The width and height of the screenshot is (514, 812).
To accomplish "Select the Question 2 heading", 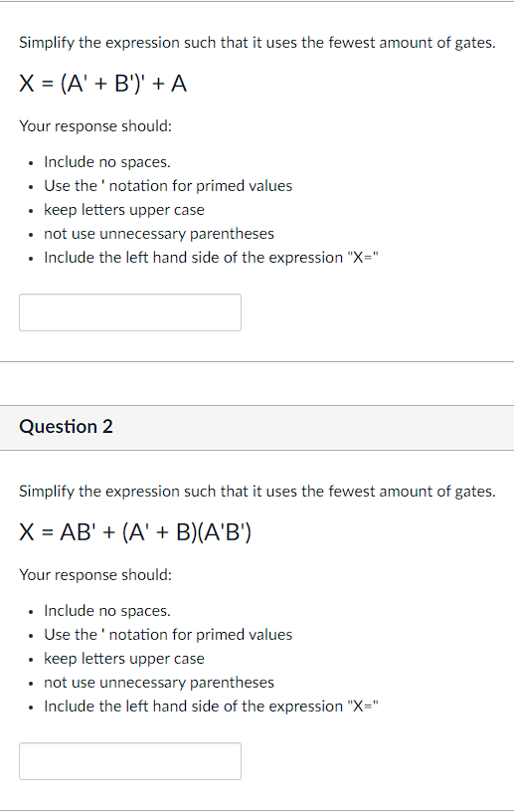I will (x=66, y=426).
